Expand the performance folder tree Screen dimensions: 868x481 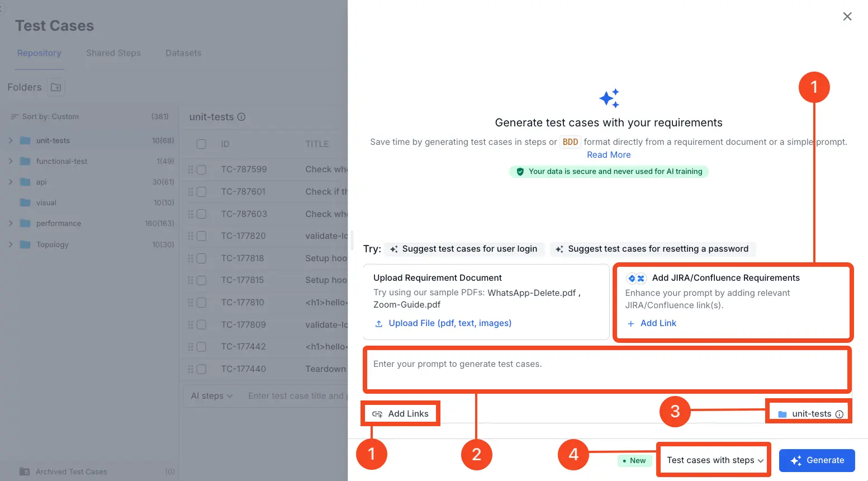tap(11, 223)
